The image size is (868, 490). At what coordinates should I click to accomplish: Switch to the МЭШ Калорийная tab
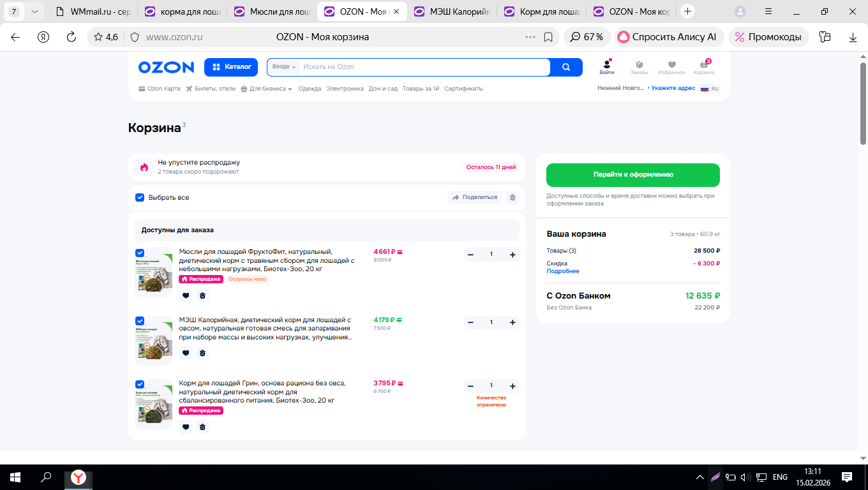click(x=452, y=11)
